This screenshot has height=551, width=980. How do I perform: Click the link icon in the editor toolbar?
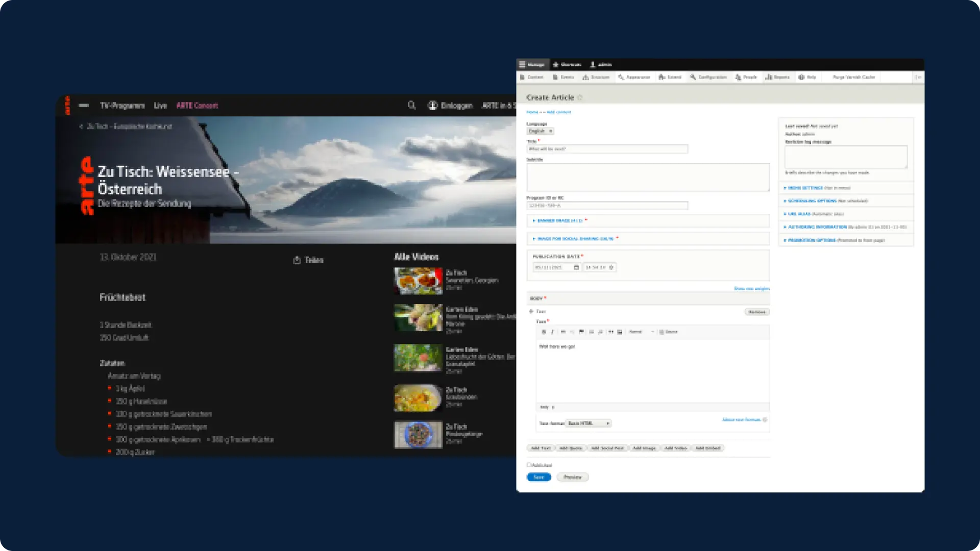coord(563,332)
